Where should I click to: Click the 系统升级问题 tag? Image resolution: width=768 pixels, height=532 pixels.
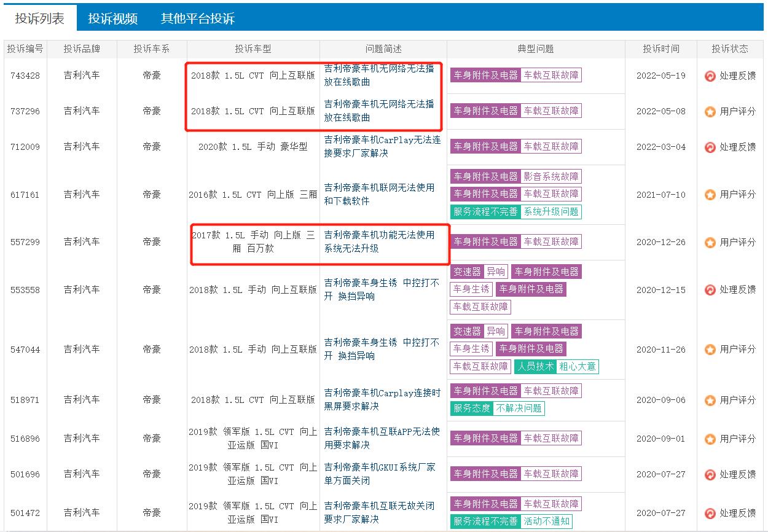click(x=551, y=212)
